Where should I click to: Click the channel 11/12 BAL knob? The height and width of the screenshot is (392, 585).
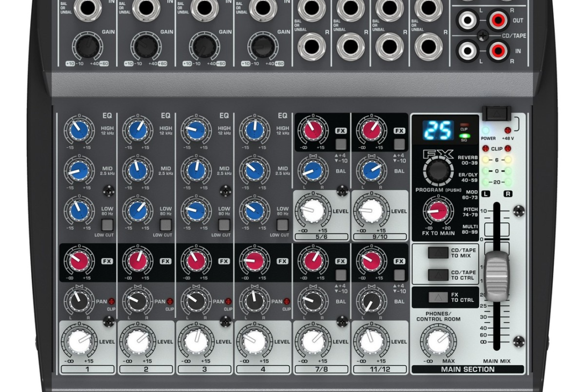click(371, 301)
